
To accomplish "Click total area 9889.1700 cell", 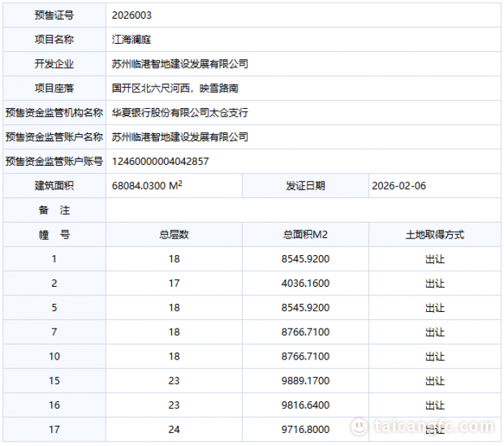I will coord(305,381).
